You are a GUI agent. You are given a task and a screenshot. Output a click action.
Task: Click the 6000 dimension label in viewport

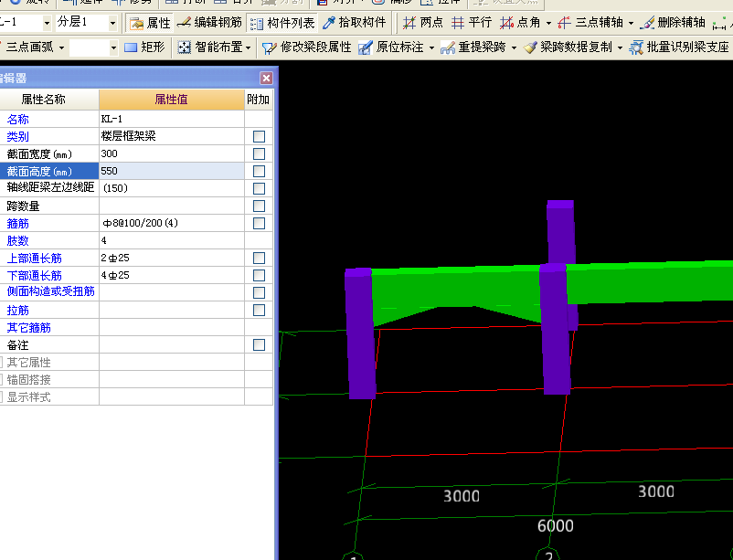[556, 526]
